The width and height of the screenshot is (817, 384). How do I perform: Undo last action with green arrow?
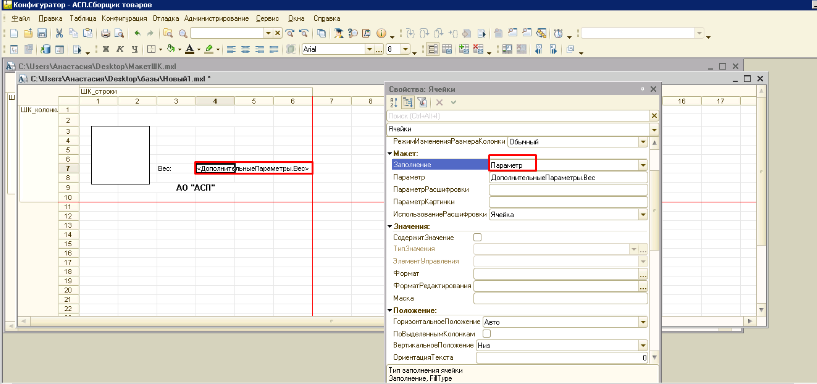(x=138, y=33)
